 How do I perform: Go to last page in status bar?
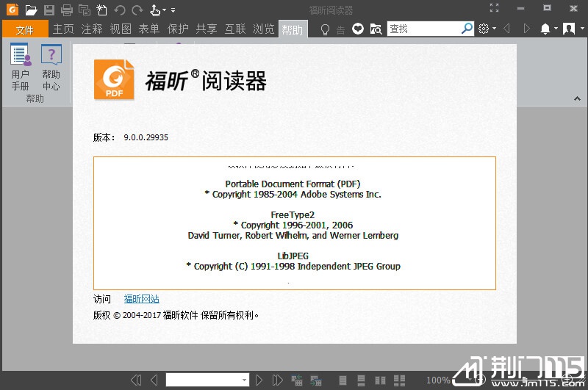(277, 380)
